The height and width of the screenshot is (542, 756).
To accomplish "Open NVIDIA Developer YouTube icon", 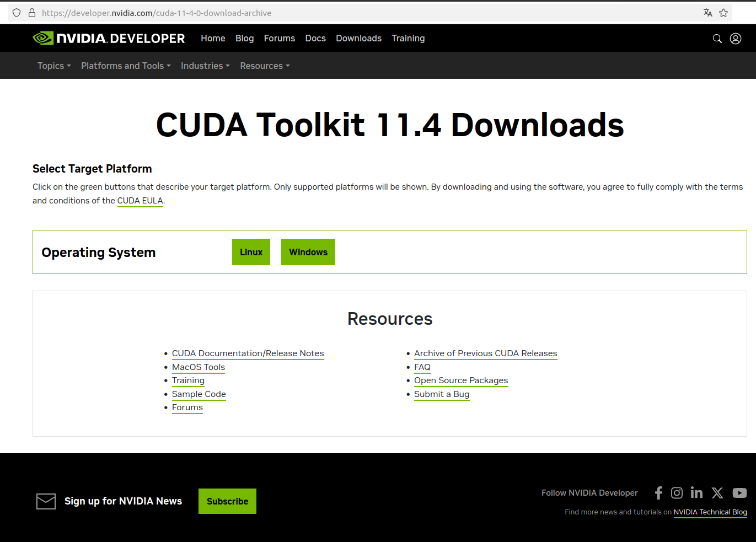I will pos(739,493).
